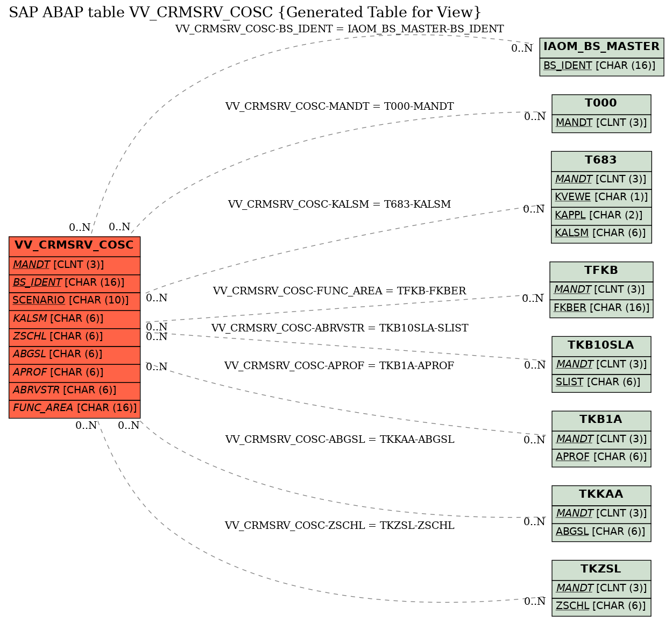Click MANDT field in T683 table
Screen dimensions: 672x622
point(602,180)
